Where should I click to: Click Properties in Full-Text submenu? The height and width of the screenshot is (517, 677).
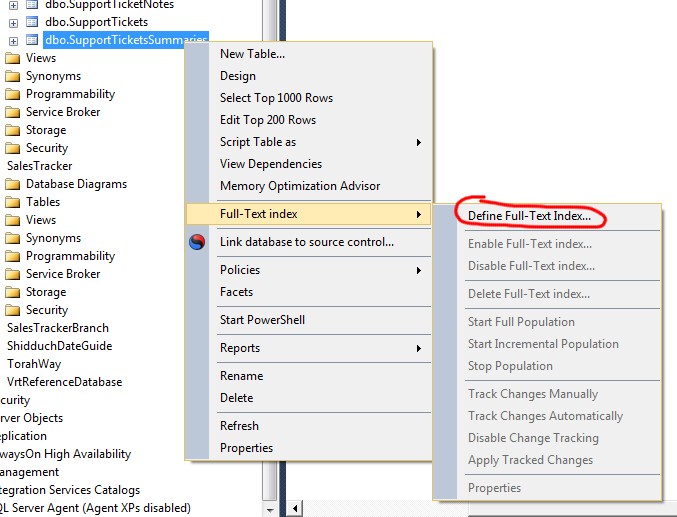pos(494,488)
